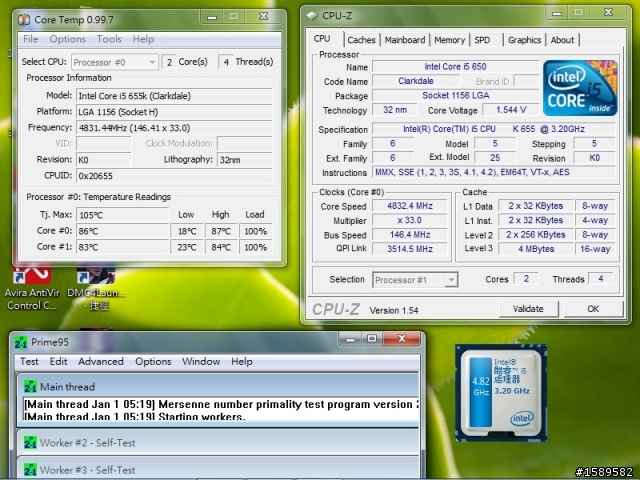Click the Prime95 title bar icon
This screenshot has height=480, width=640.
click(x=21, y=342)
